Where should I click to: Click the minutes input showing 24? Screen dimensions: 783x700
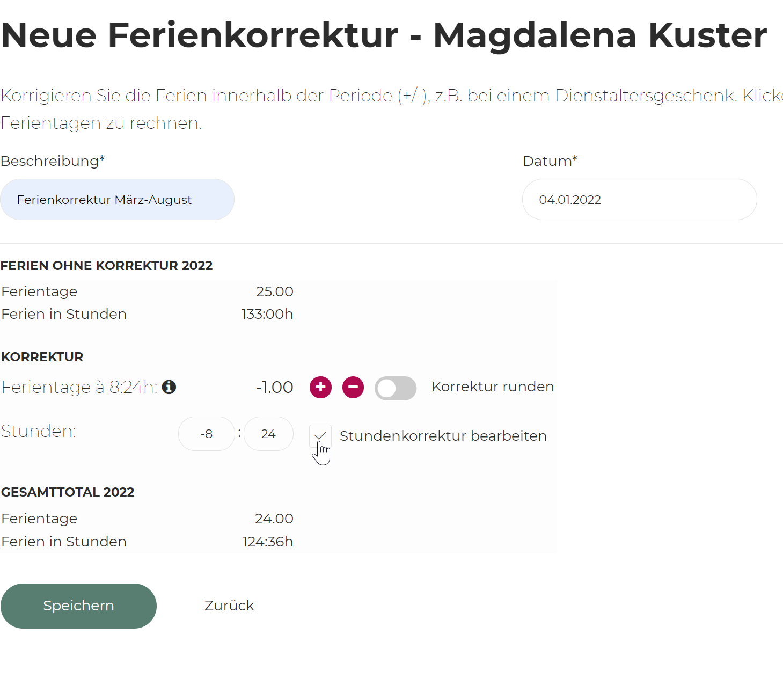click(268, 434)
